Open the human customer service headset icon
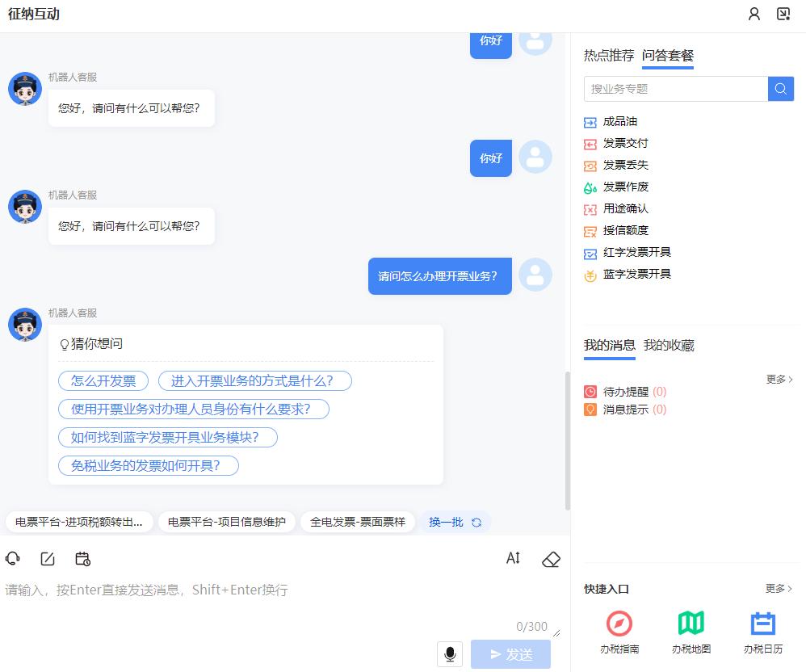This screenshot has height=672, width=806. click(13, 558)
